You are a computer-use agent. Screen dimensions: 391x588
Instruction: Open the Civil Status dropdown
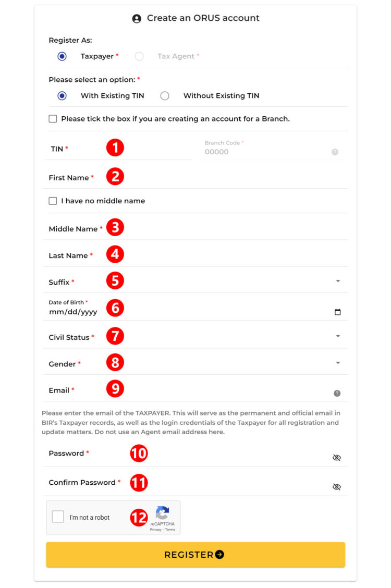[338, 337]
